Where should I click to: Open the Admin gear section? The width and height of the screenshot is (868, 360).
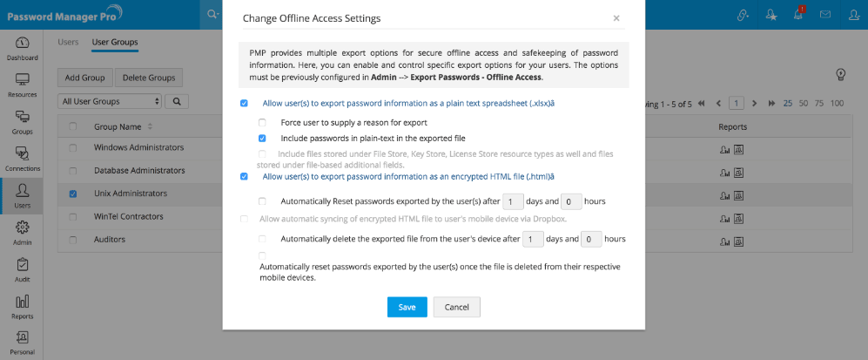point(22,231)
